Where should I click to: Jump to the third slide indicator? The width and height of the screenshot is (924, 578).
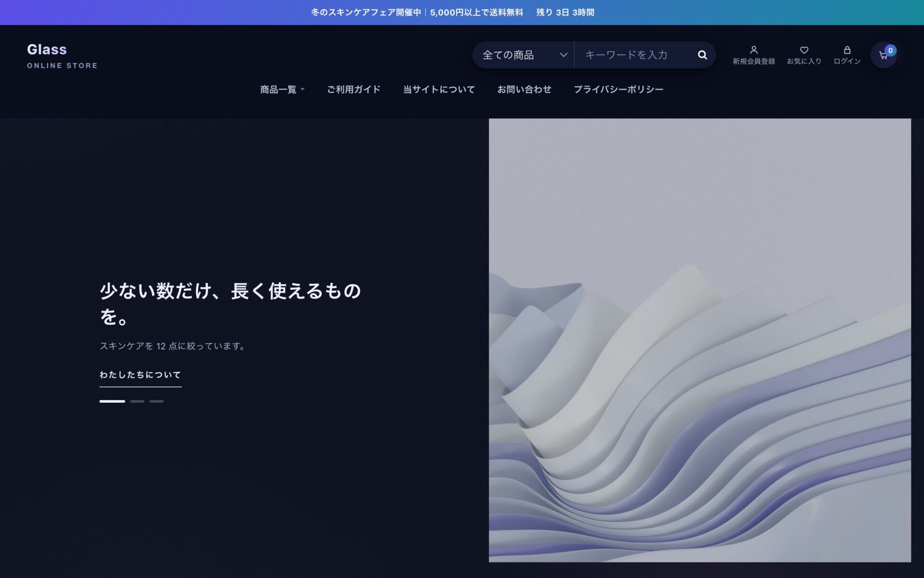click(156, 401)
